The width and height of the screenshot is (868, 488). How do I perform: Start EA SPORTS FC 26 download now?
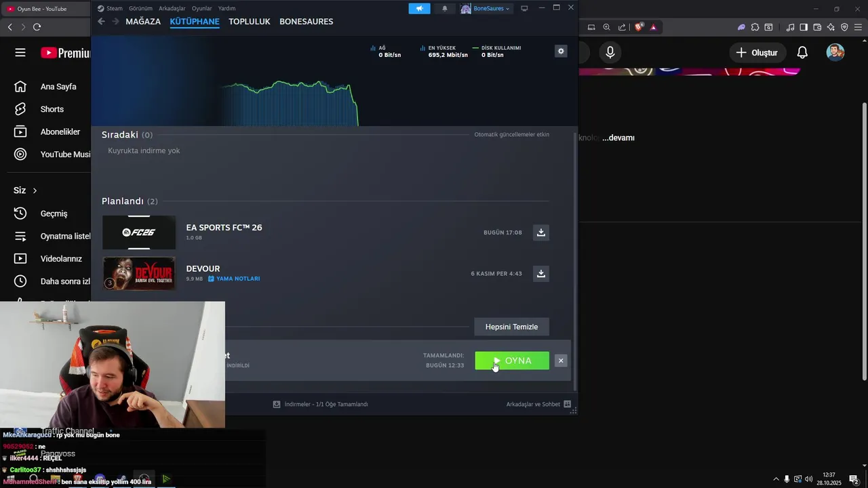[x=541, y=232]
